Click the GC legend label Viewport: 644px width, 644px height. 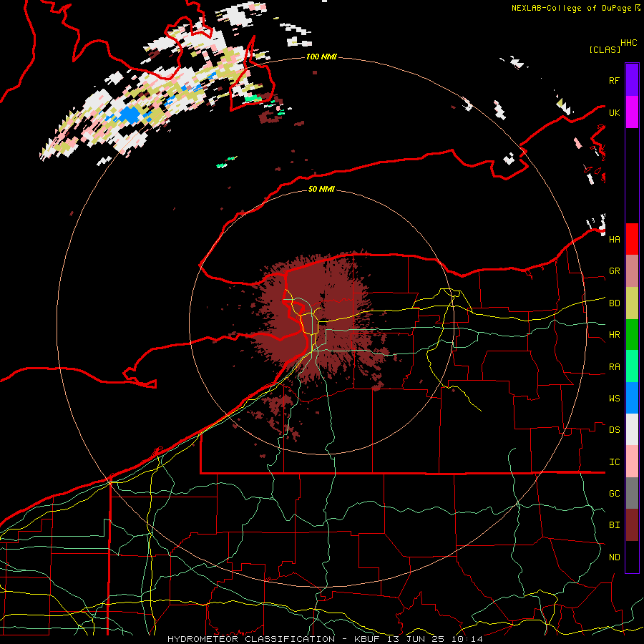point(614,493)
